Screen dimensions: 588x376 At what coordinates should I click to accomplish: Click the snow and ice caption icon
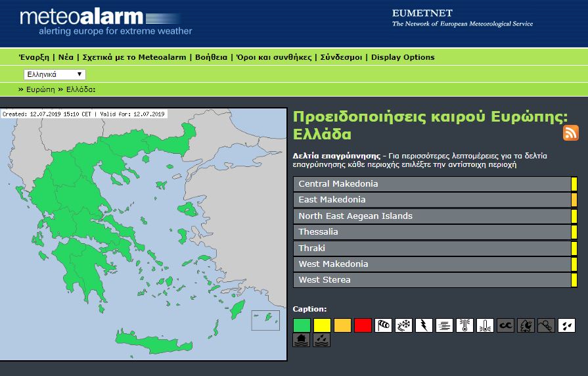403,325
